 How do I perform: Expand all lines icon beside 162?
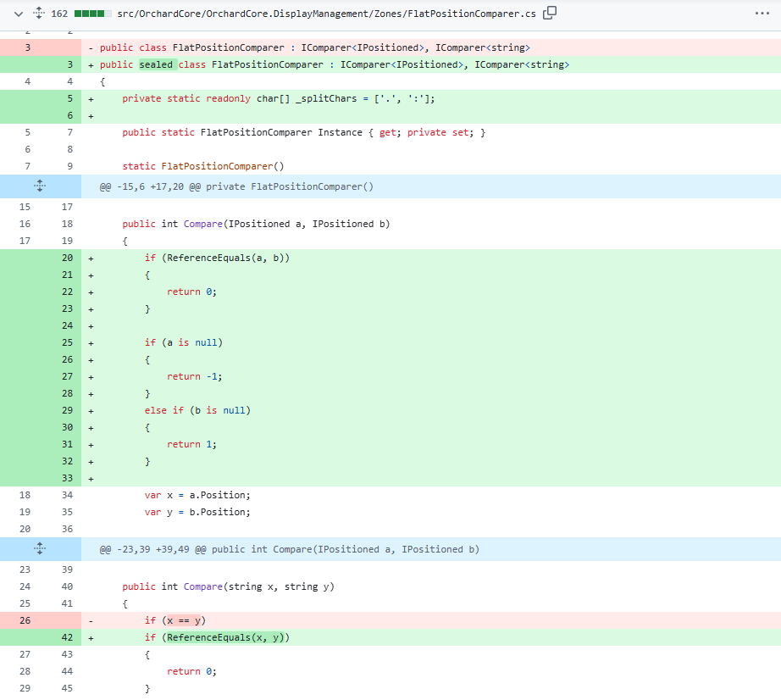pos(39,14)
